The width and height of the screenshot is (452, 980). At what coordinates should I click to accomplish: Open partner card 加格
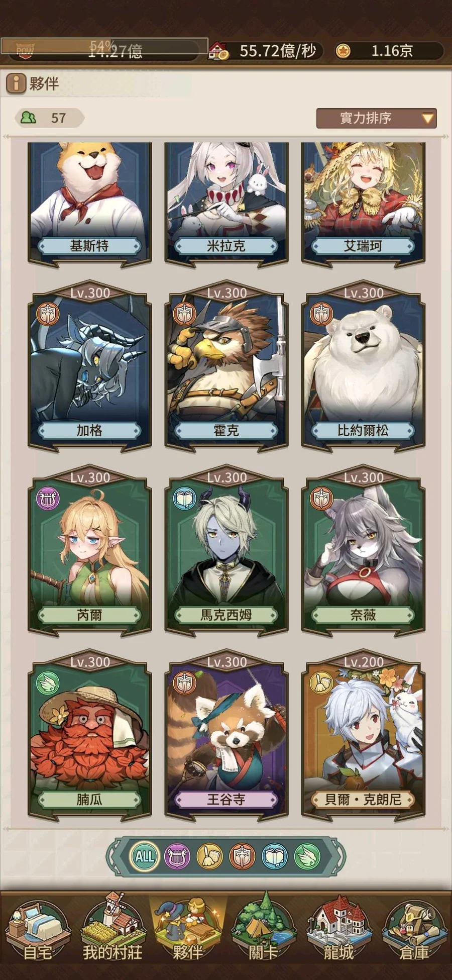click(x=89, y=366)
